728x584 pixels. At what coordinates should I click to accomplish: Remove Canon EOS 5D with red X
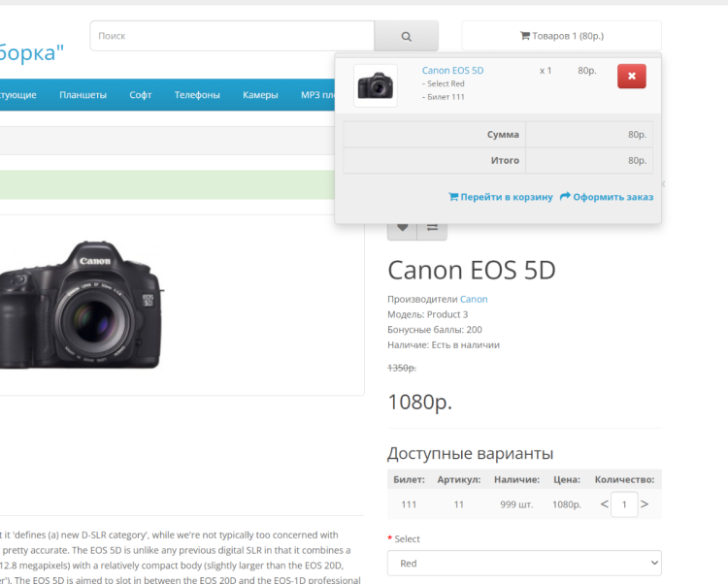(x=631, y=76)
